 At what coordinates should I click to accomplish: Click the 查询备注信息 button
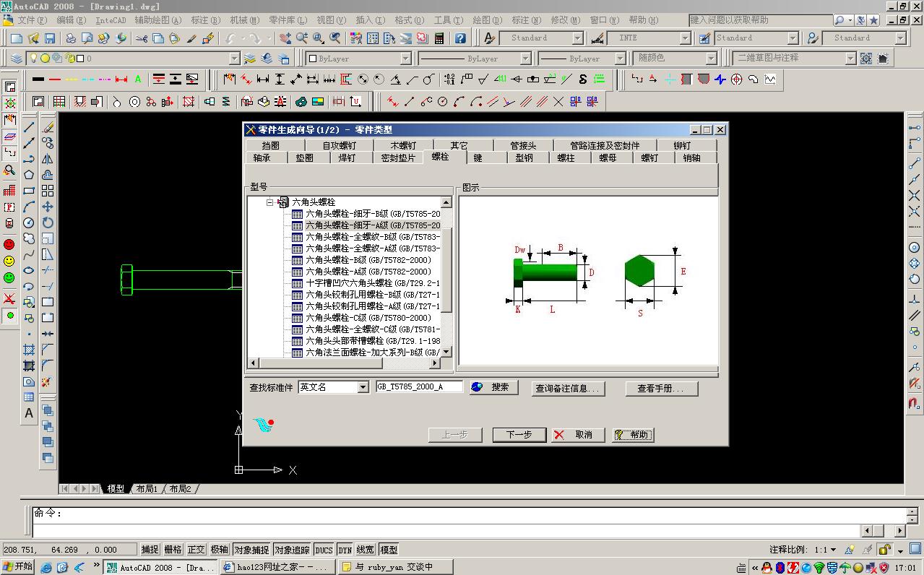(568, 389)
